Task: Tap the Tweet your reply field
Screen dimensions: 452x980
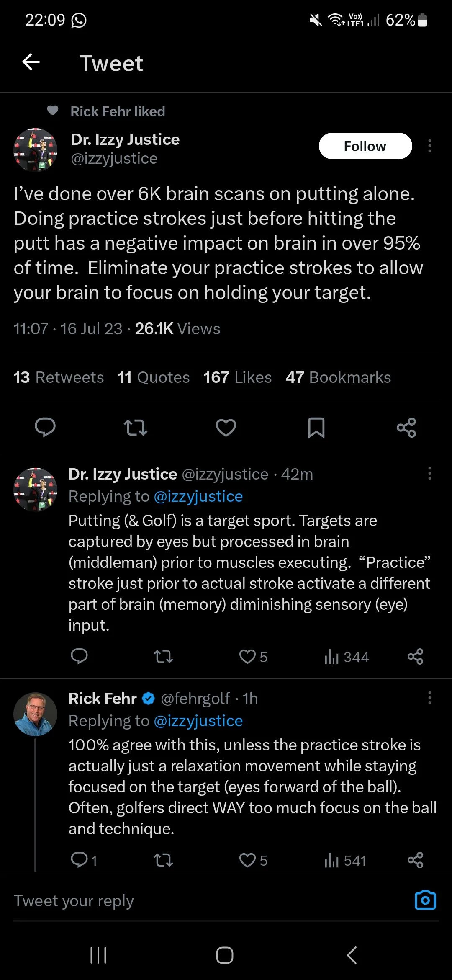Action: tap(167, 901)
